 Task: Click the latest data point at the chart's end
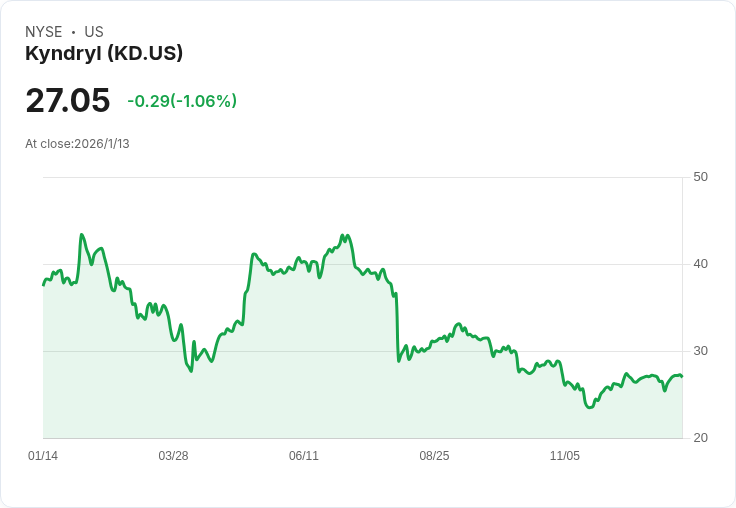[x=681, y=376]
